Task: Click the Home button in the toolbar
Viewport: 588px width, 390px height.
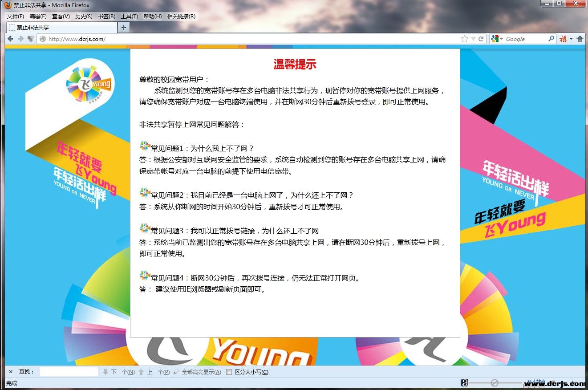Action: 580,39
